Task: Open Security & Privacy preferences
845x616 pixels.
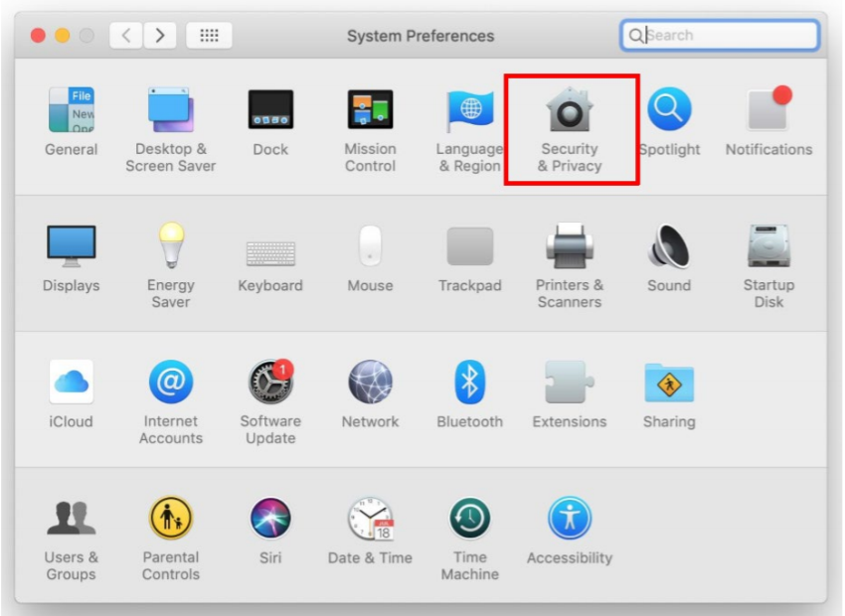Action: 570,111
